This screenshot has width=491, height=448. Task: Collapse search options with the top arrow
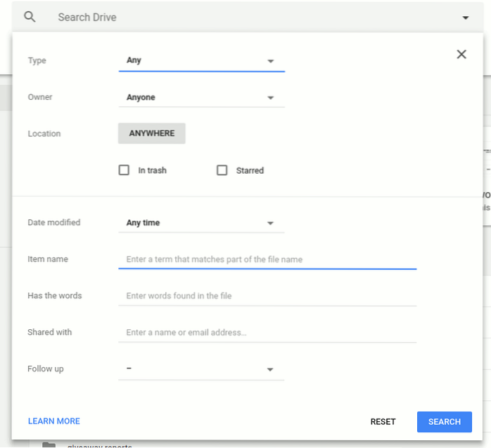point(465,18)
